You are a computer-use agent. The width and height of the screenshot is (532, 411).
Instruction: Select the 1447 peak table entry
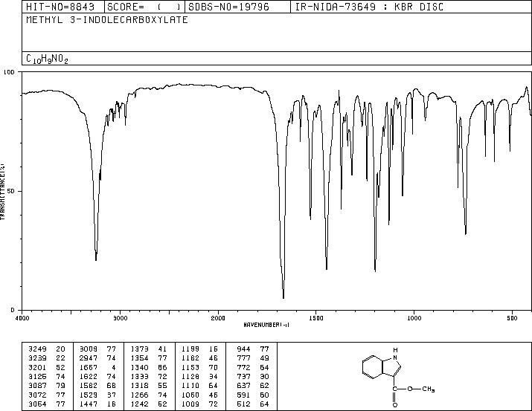[x=98, y=404]
